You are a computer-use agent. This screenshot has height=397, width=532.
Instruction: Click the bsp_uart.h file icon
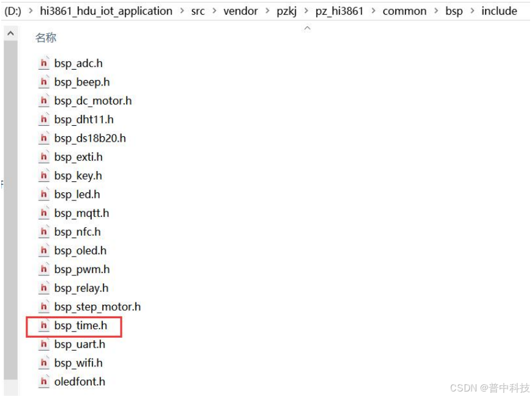click(x=44, y=344)
